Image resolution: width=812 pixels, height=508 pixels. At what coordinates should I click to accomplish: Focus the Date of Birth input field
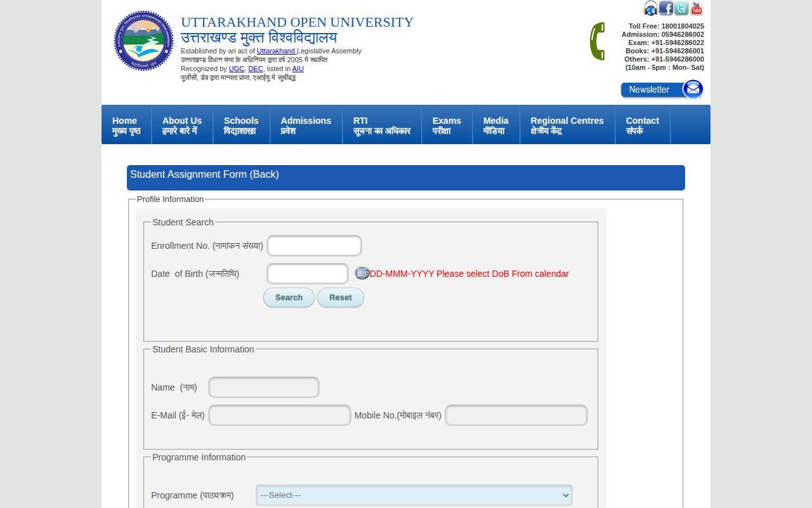click(x=308, y=274)
